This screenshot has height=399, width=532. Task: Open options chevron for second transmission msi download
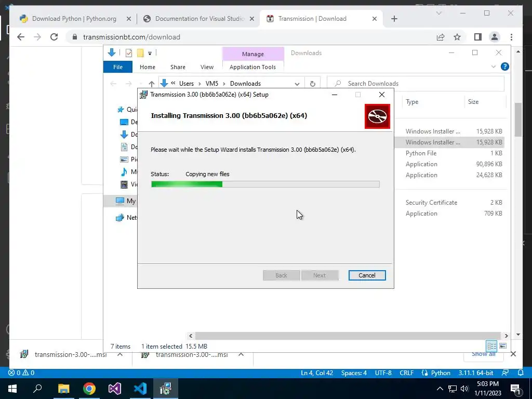[x=241, y=354]
